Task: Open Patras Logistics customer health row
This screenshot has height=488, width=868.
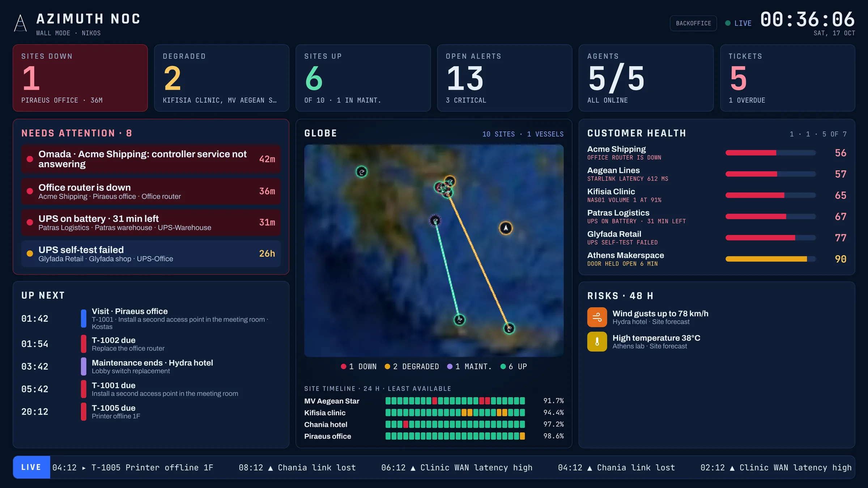Action: pyautogui.click(x=717, y=217)
